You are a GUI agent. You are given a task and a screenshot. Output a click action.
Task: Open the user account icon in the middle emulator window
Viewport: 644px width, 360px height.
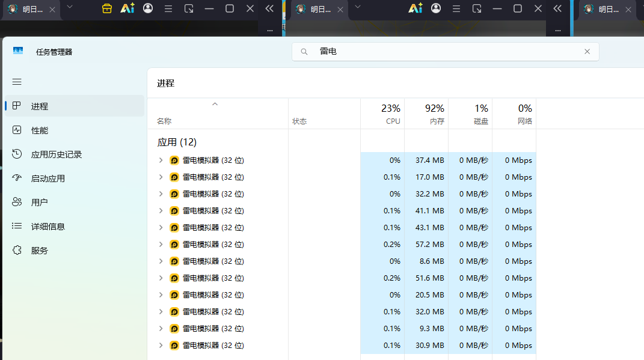pos(436,8)
